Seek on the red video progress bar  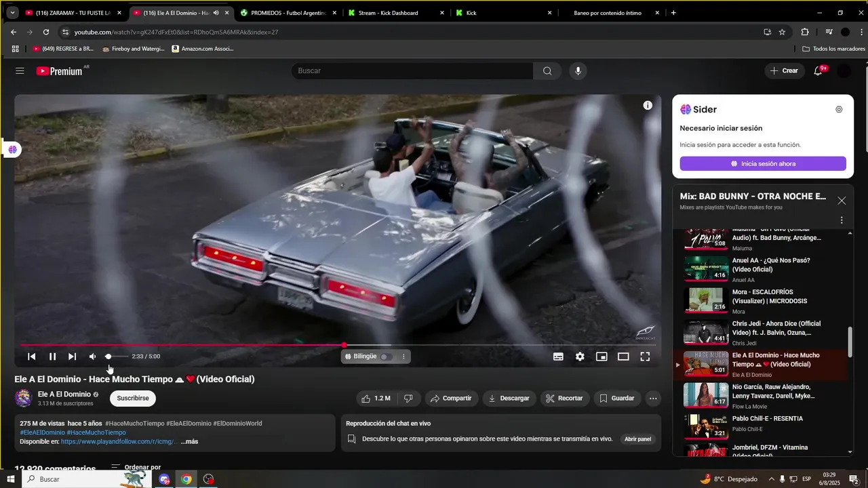[338, 345]
